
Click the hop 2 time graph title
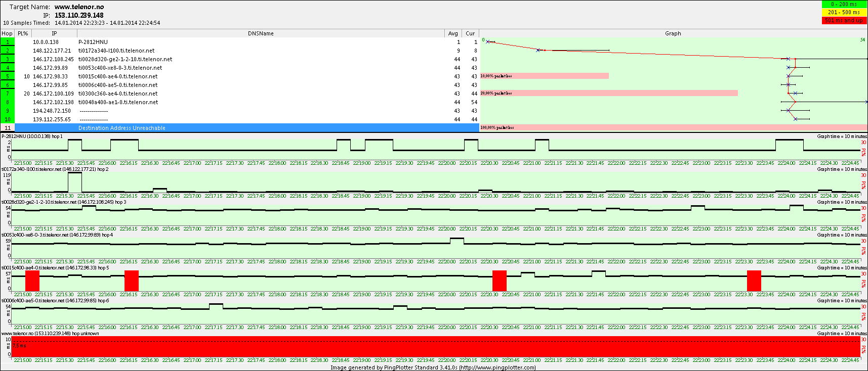click(x=55, y=169)
